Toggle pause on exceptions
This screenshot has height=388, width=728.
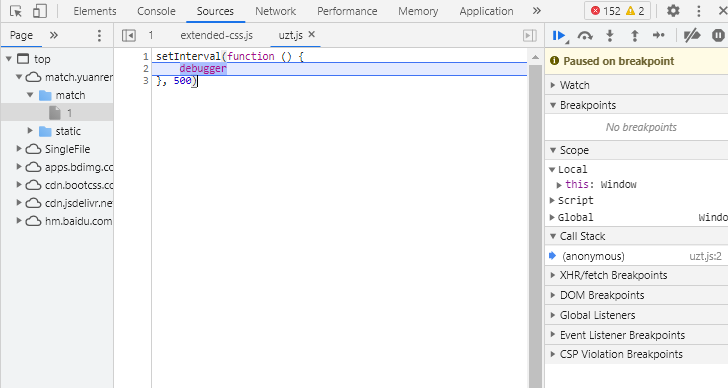coord(718,35)
